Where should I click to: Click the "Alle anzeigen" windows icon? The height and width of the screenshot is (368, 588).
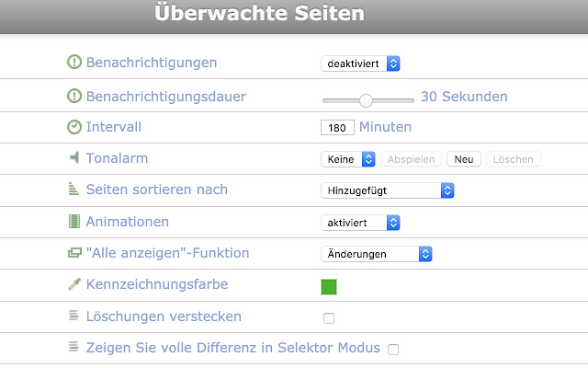(74, 253)
